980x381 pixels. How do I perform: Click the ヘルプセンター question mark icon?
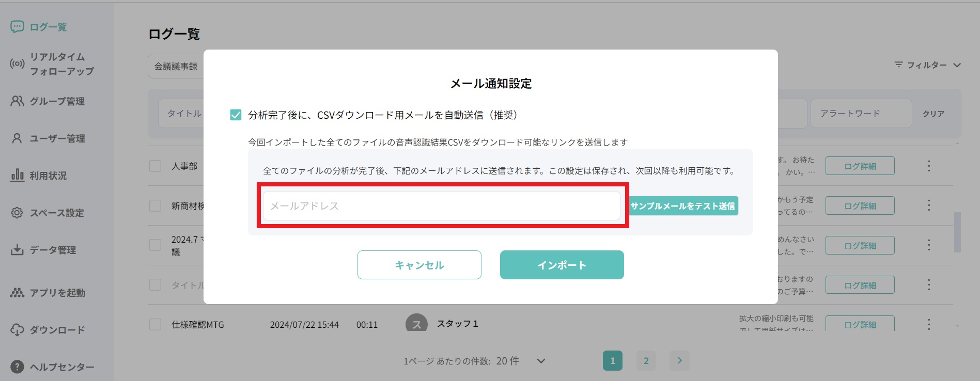[17, 367]
